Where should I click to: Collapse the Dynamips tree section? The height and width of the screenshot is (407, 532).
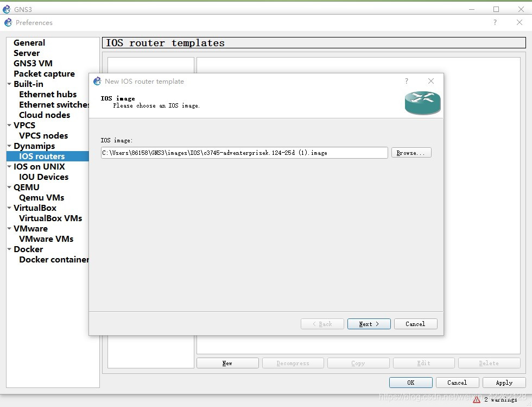tap(10, 146)
